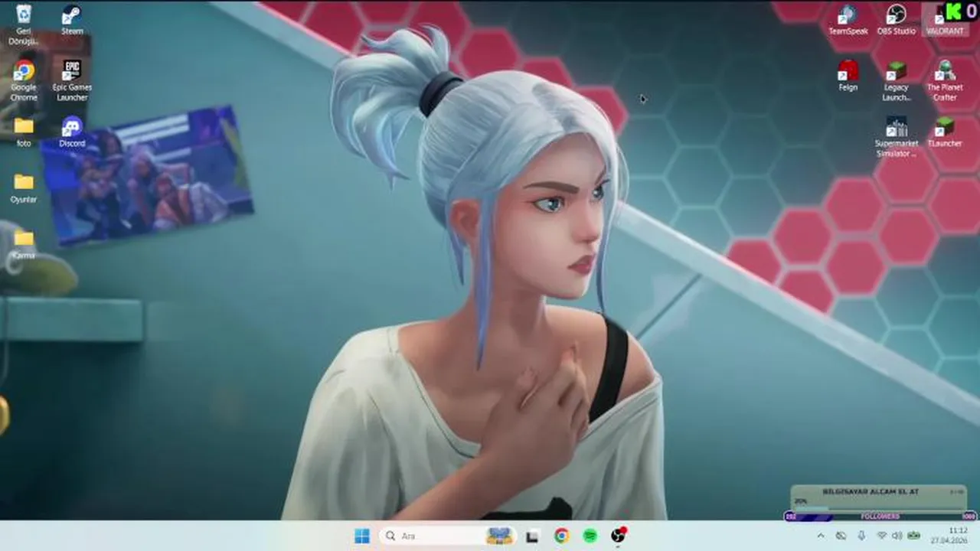Open the Windows Start menu
This screenshot has width=980, height=551.
coord(362,536)
